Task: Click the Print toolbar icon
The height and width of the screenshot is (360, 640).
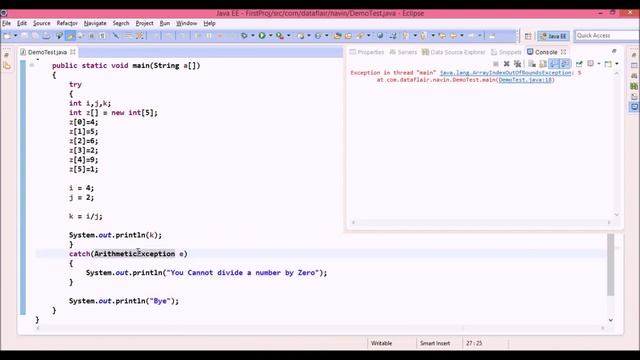Action: pyautogui.click(x=46, y=36)
